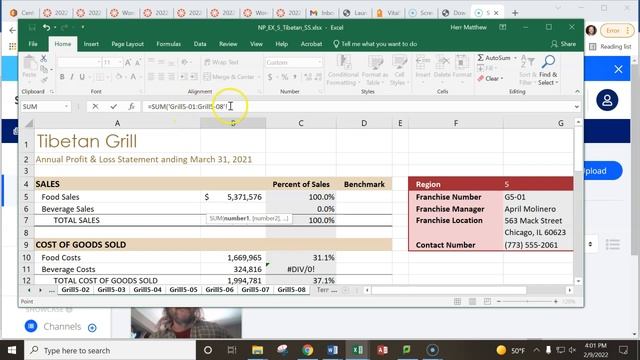Click the Zoom slider in the status bar
This screenshot has height=360, width=640.
pos(527,302)
